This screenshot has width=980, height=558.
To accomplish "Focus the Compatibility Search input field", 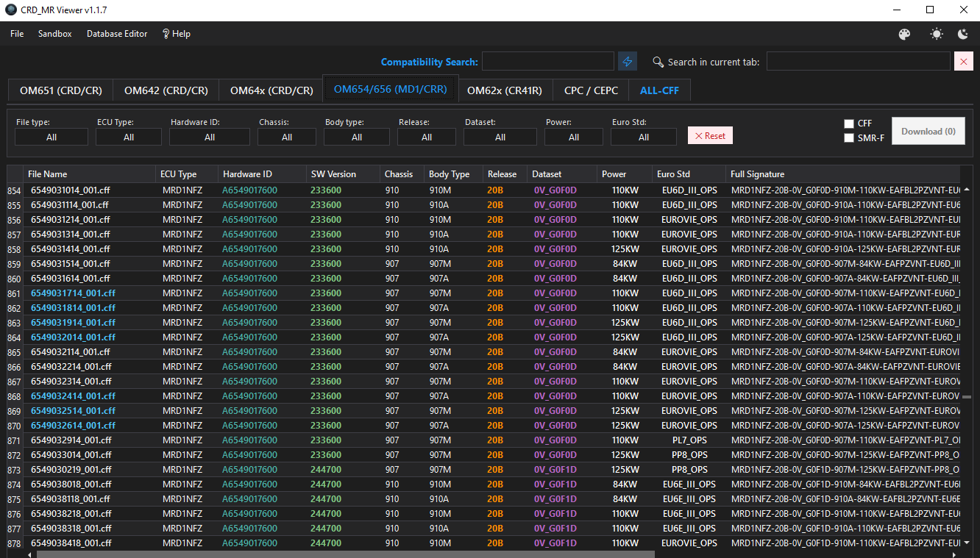I will pos(548,62).
